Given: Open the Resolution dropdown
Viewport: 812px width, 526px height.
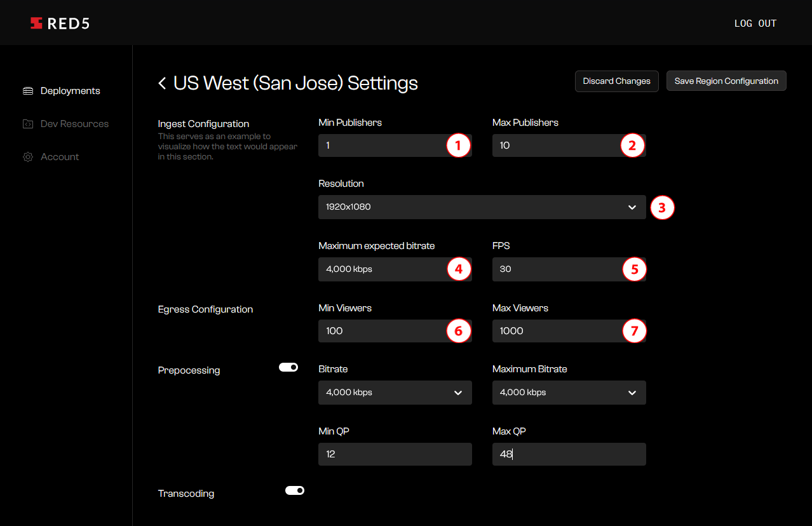Looking at the screenshot, I should pyautogui.click(x=482, y=207).
